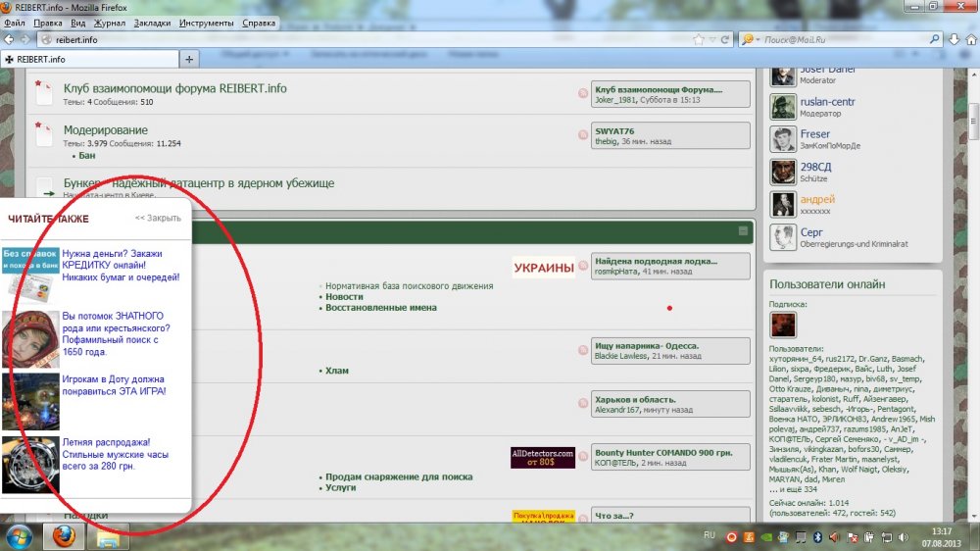Collapse the forum category with the minus toggle

[743, 231]
